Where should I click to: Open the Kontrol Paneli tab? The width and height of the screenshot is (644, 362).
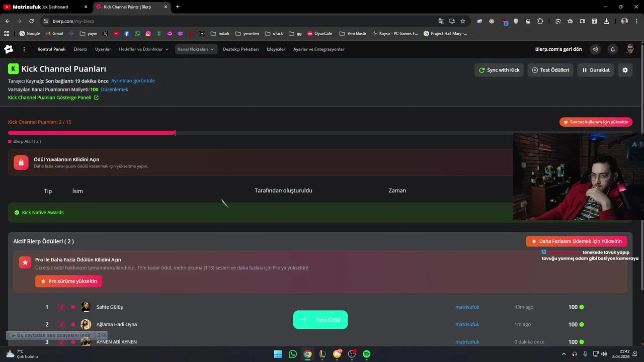click(x=51, y=49)
